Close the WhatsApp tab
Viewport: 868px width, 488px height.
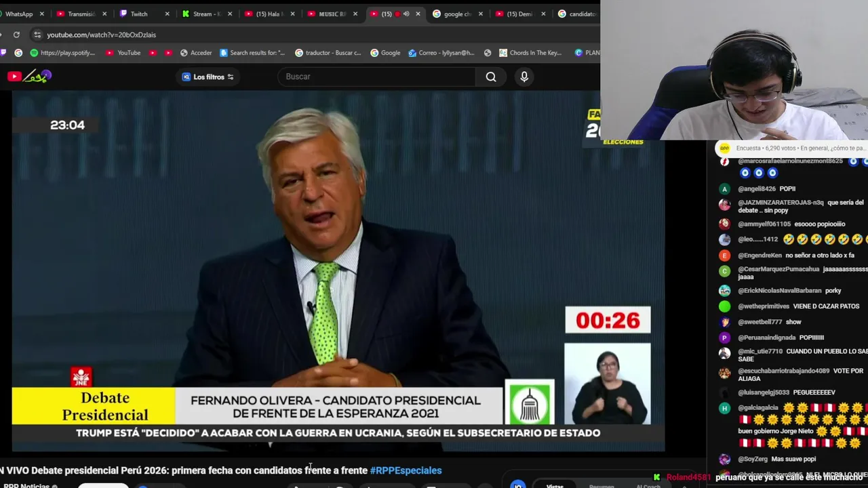point(42,14)
